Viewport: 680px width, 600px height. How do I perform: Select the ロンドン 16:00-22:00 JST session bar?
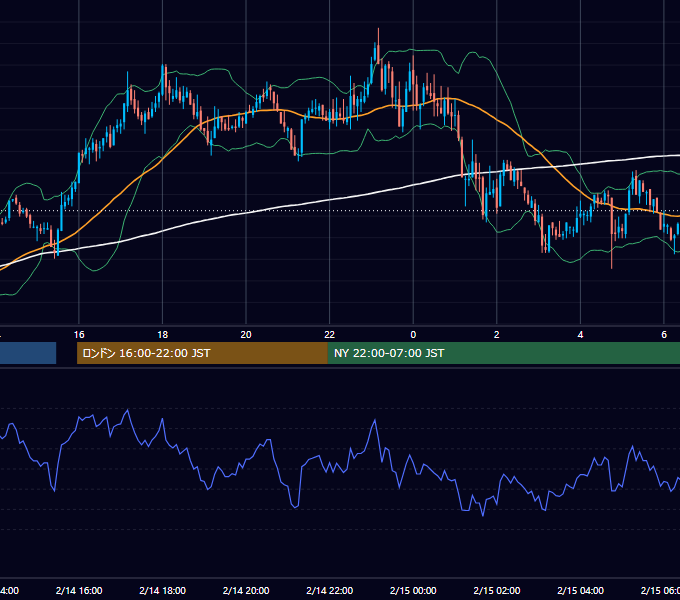(202, 353)
